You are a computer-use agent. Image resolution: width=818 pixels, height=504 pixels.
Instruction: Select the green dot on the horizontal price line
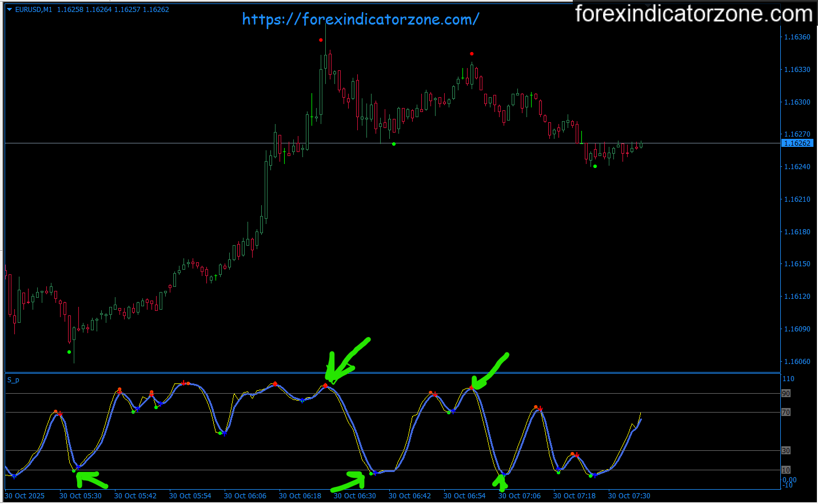394,144
